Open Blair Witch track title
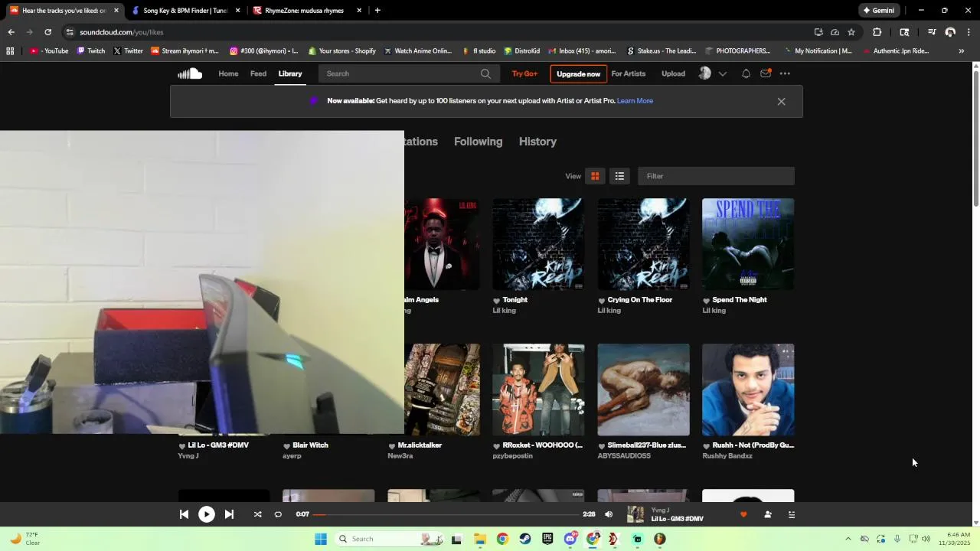This screenshot has width=980, height=551. pyautogui.click(x=310, y=445)
